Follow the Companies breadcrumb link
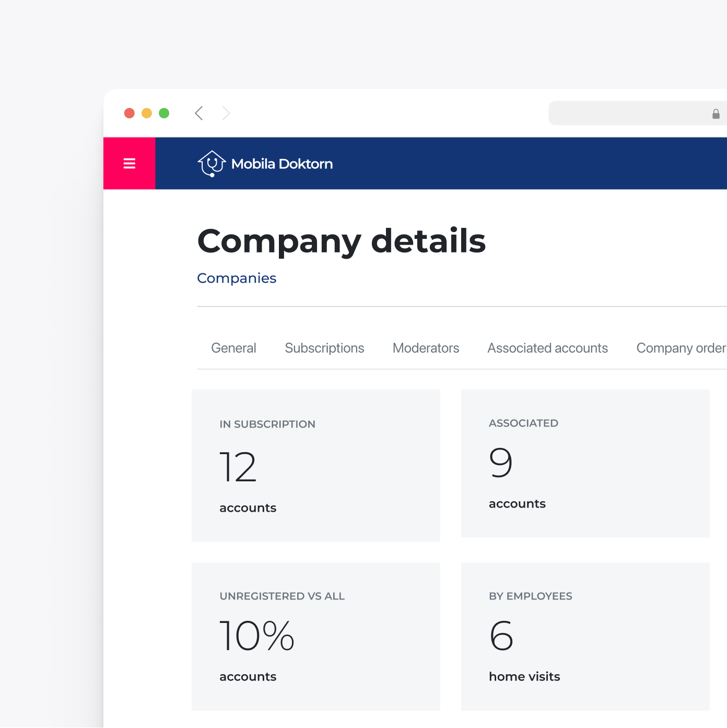 [x=237, y=278]
